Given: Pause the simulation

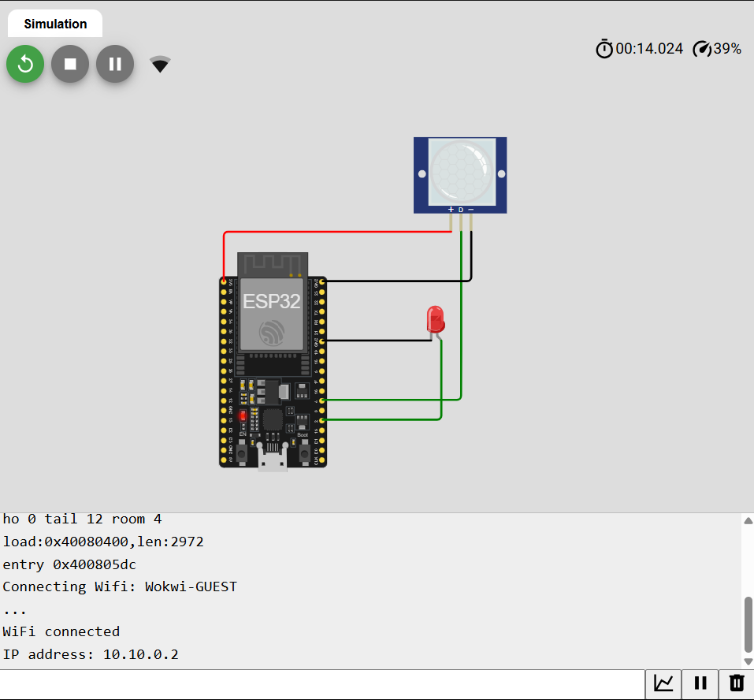Looking at the screenshot, I should (114, 64).
